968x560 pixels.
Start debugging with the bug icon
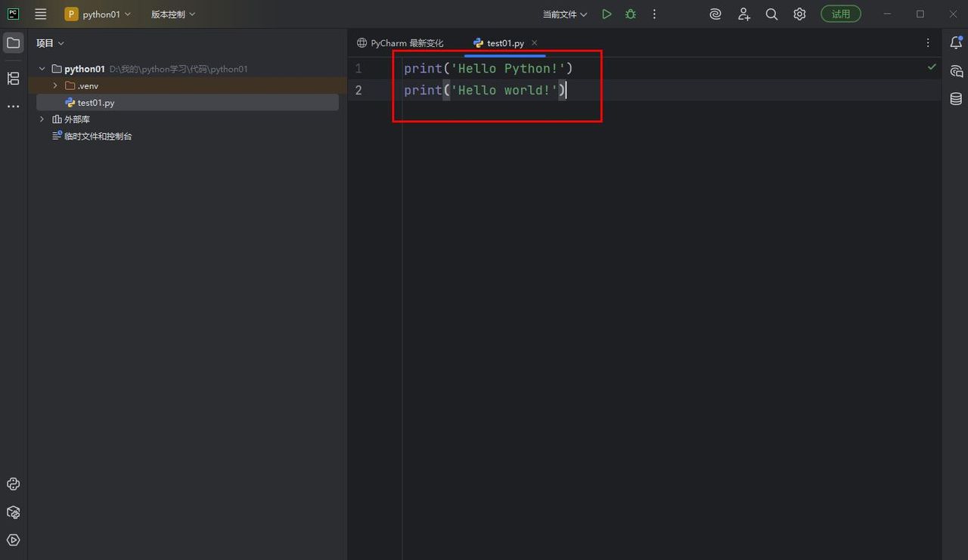coord(630,14)
